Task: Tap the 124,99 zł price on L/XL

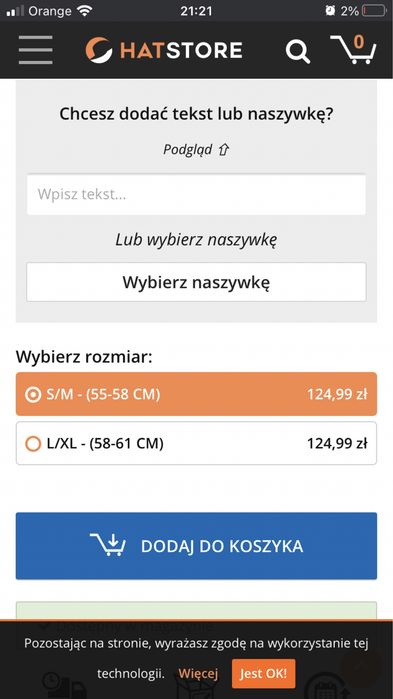Action: point(337,443)
